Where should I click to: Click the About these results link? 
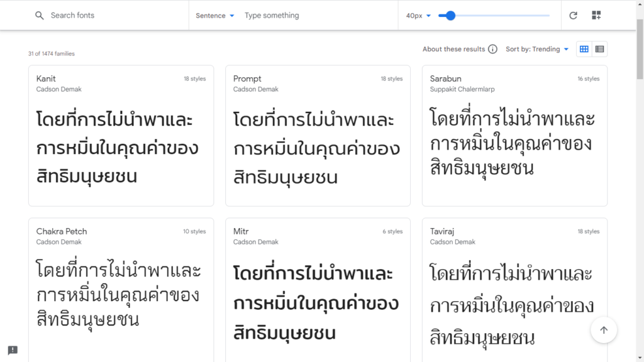click(x=453, y=49)
